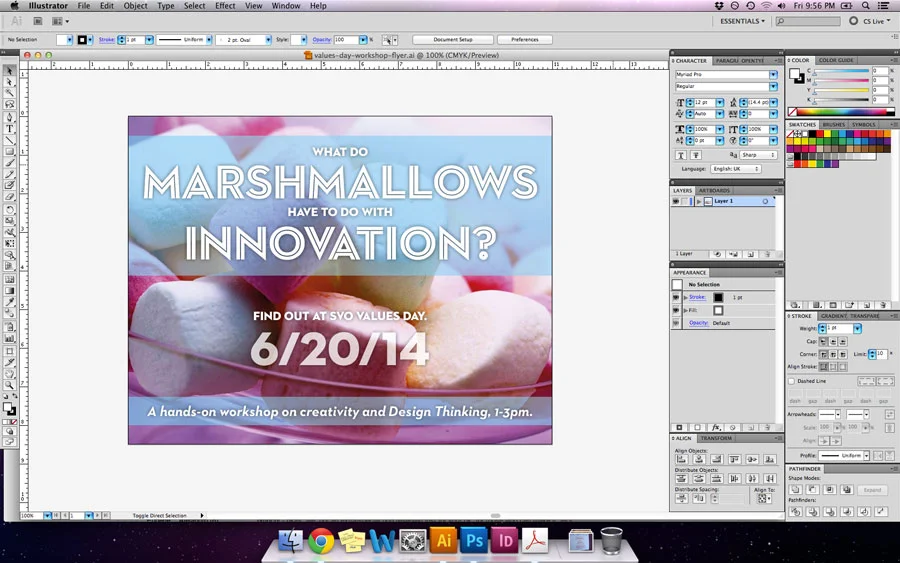
Task: Open Spotlight search in menu bar
Action: pyautogui.click(x=866, y=6)
